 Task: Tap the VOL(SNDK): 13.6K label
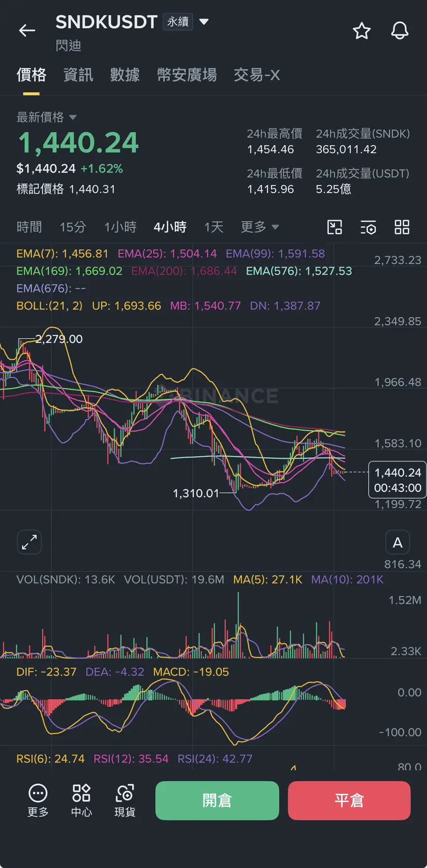[65, 579]
